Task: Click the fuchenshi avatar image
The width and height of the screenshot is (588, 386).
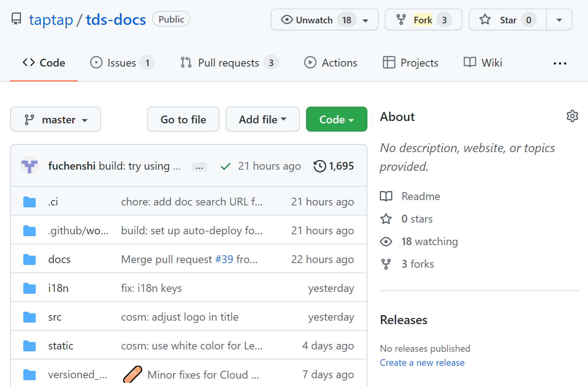Action: [30, 166]
